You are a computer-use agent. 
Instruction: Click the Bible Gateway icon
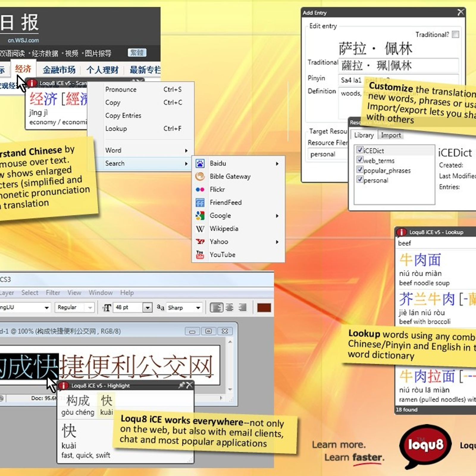200,176
